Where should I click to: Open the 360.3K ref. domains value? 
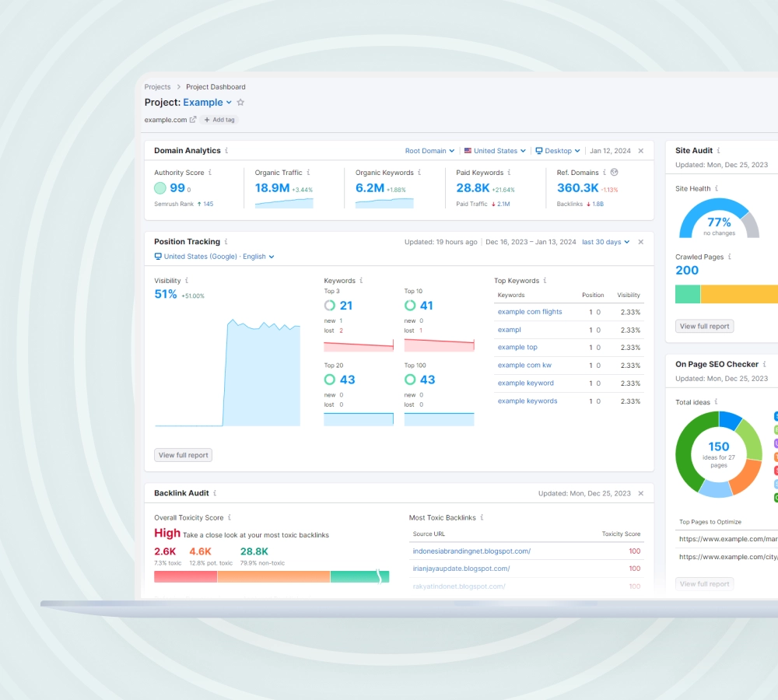point(577,188)
